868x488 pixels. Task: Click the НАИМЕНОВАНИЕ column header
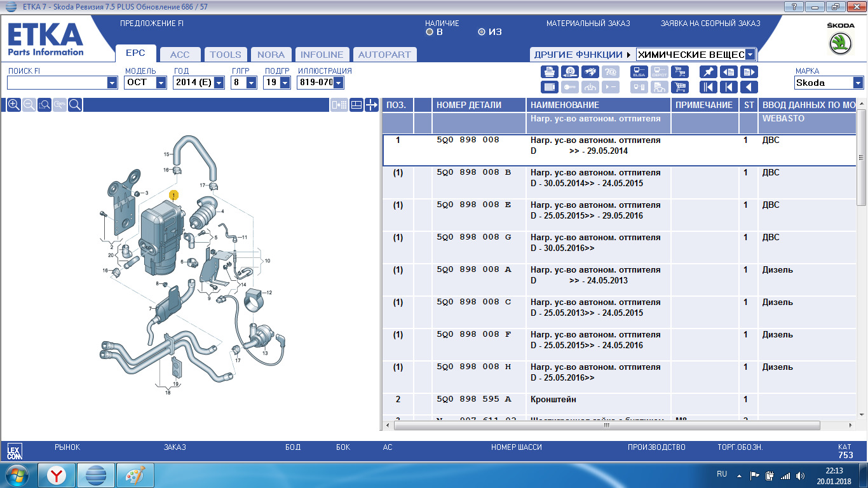point(599,105)
